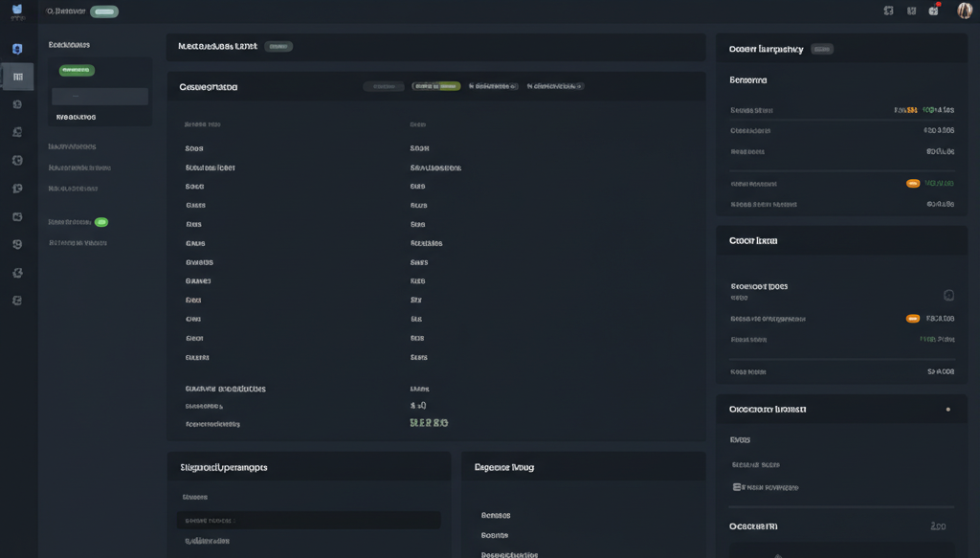Click the green status pill in the top bar

tap(104, 11)
